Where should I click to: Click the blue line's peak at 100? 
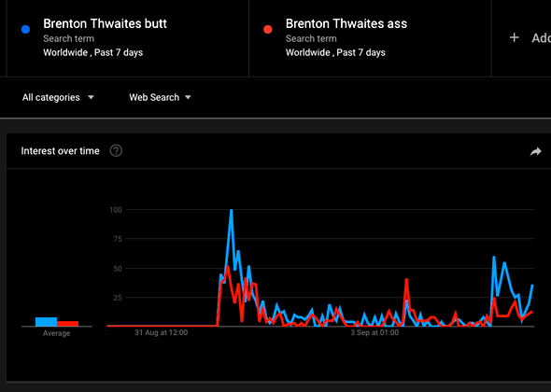(x=231, y=210)
